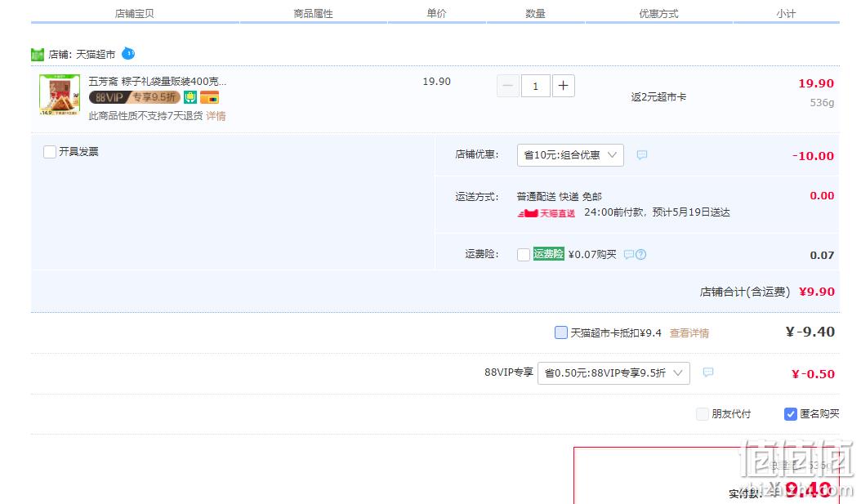
Task: Click the 店铺合计 ¥9.90 total amount
Action: [x=817, y=292]
